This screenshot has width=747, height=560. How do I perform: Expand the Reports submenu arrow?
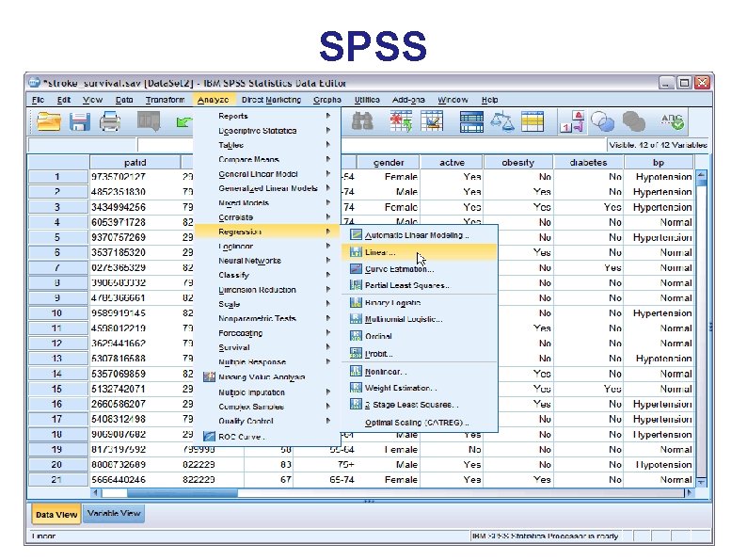(x=328, y=116)
